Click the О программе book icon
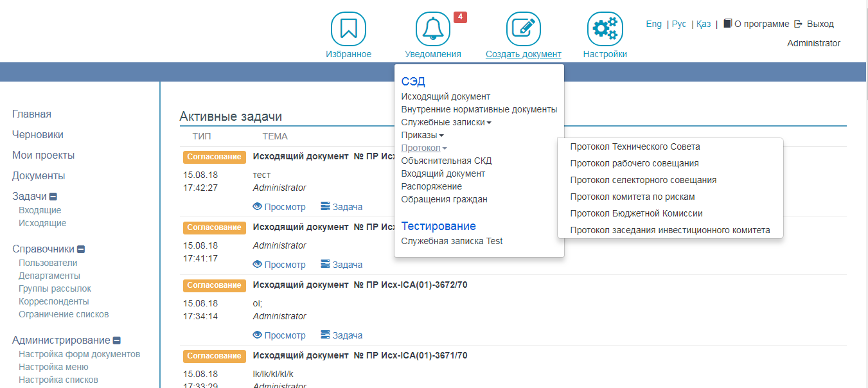Viewport: 868px width, 388px height. (x=727, y=24)
